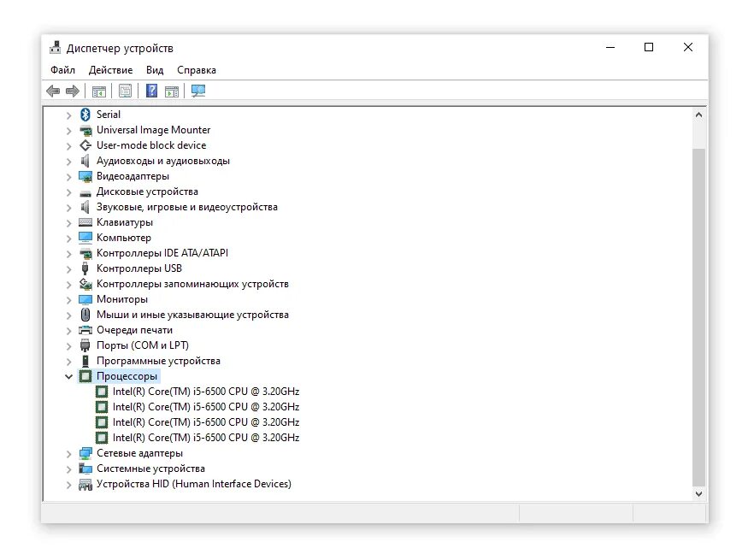This screenshot has height=560, width=754.
Task: Open the Действие menu
Action: pyautogui.click(x=110, y=70)
